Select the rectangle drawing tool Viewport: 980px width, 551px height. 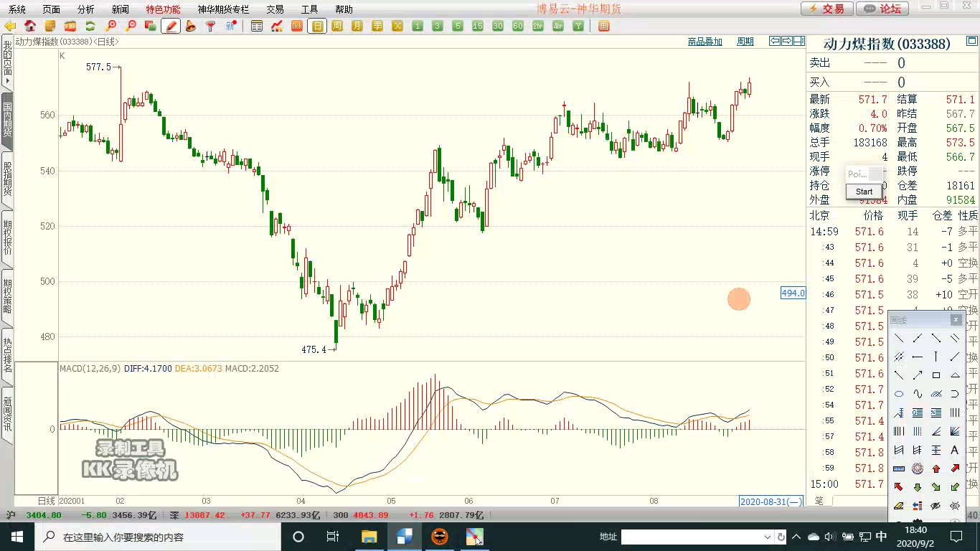pyautogui.click(x=936, y=375)
